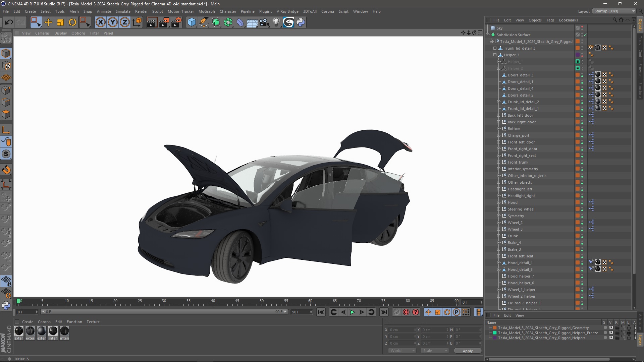Screen dimensions: 644x362
Task: Go to end of animation
Action: tap(384, 312)
